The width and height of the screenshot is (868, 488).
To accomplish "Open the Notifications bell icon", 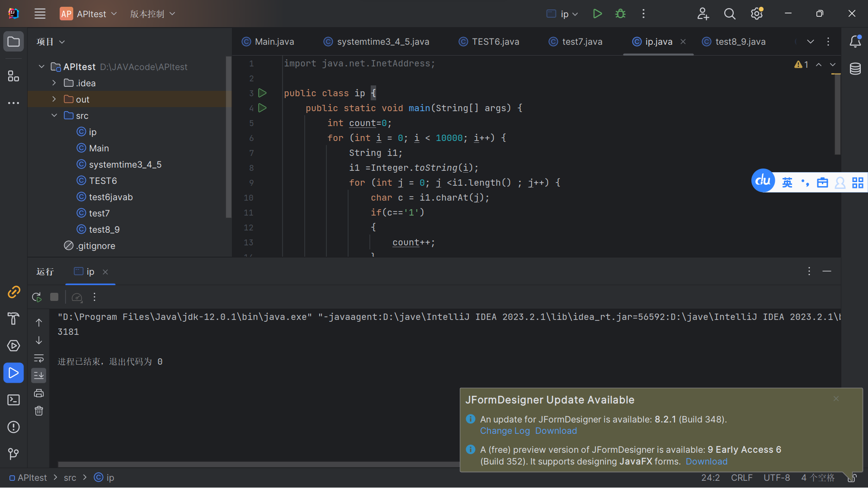I will [x=855, y=42].
